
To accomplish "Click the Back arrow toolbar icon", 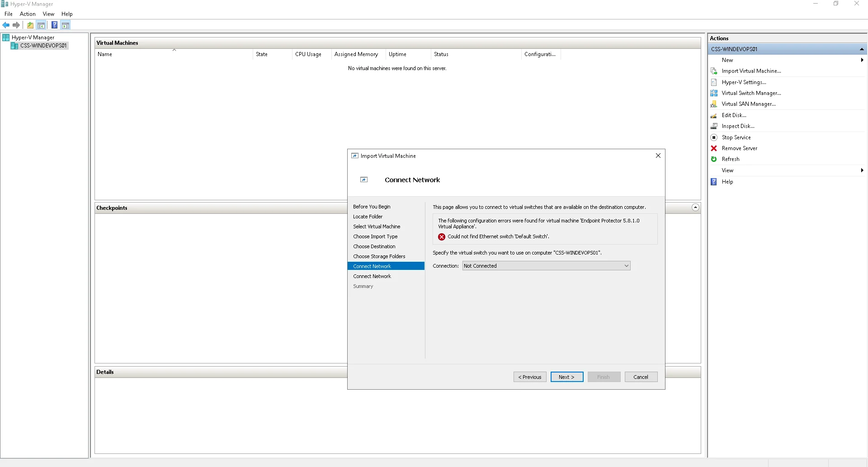I will coord(6,25).
